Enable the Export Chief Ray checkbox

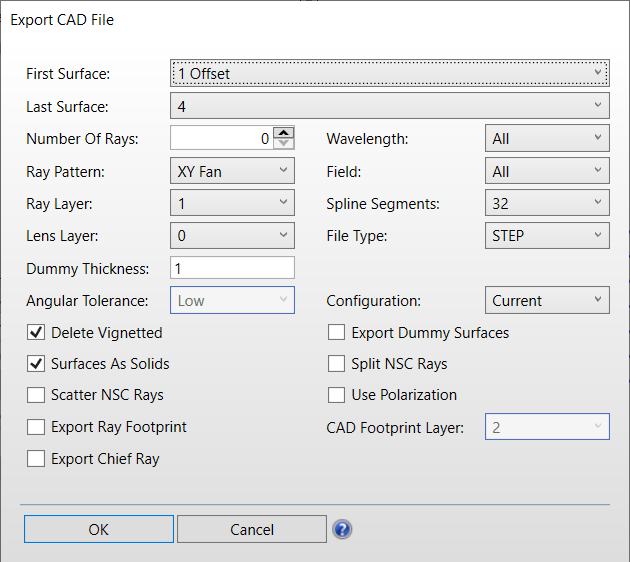36,459
